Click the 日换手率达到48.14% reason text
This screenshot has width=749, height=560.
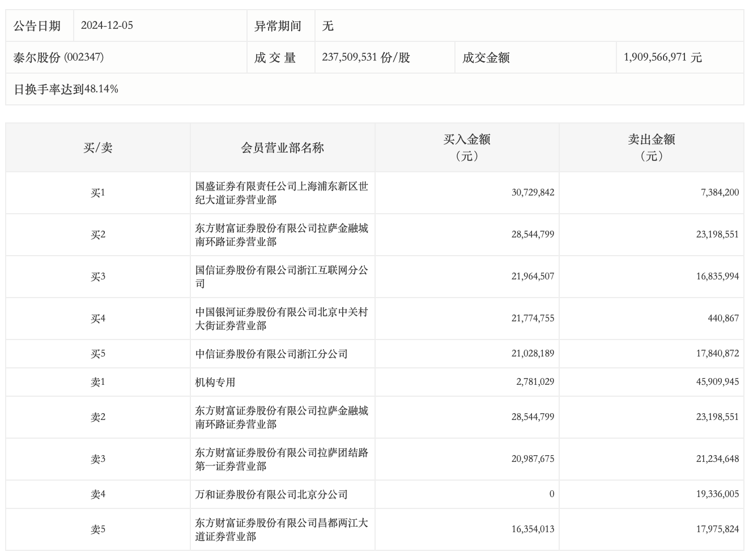click(66, 89)
